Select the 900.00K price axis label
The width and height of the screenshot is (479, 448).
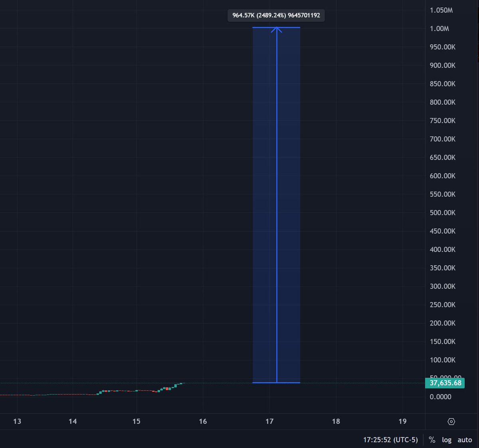coord(442,65)
